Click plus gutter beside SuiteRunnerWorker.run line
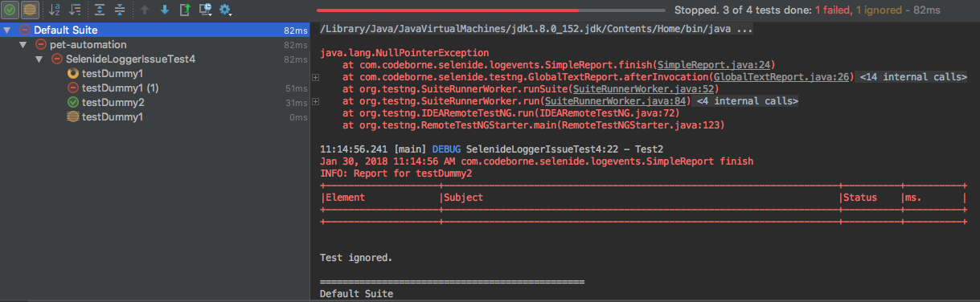This screenshot has width=980, height=302. (x=315, y=101)
